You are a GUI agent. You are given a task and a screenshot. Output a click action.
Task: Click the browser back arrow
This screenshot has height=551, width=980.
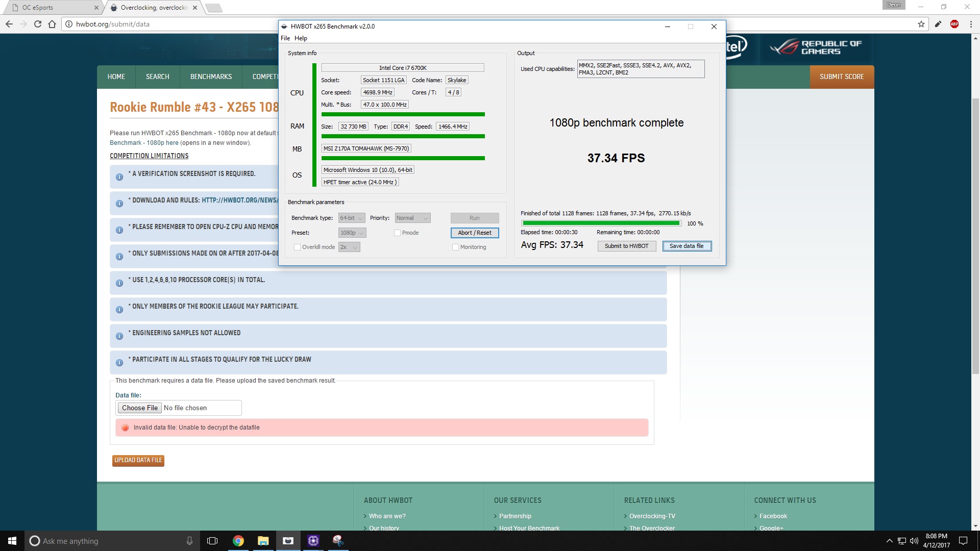click(x=9, y=24)
